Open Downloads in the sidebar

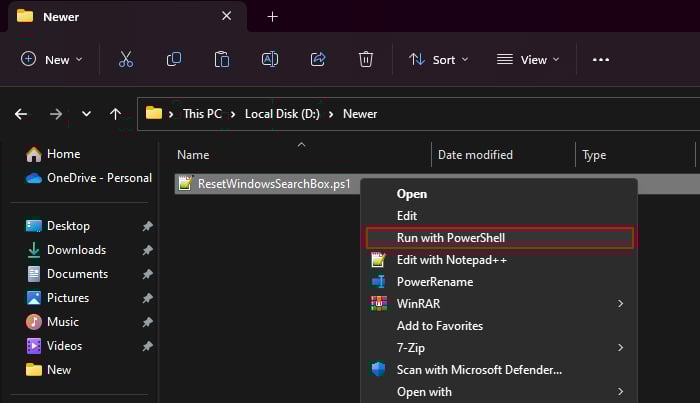66,250
